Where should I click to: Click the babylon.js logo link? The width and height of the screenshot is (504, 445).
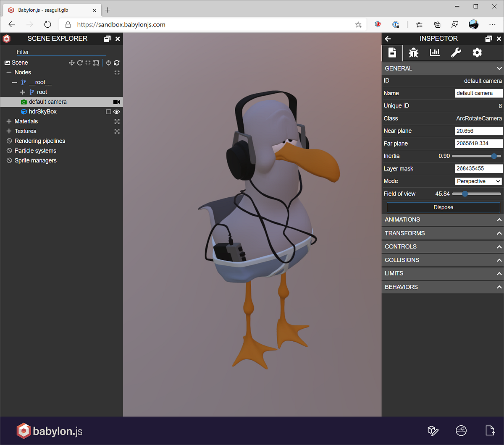click(x=49, y=430)
